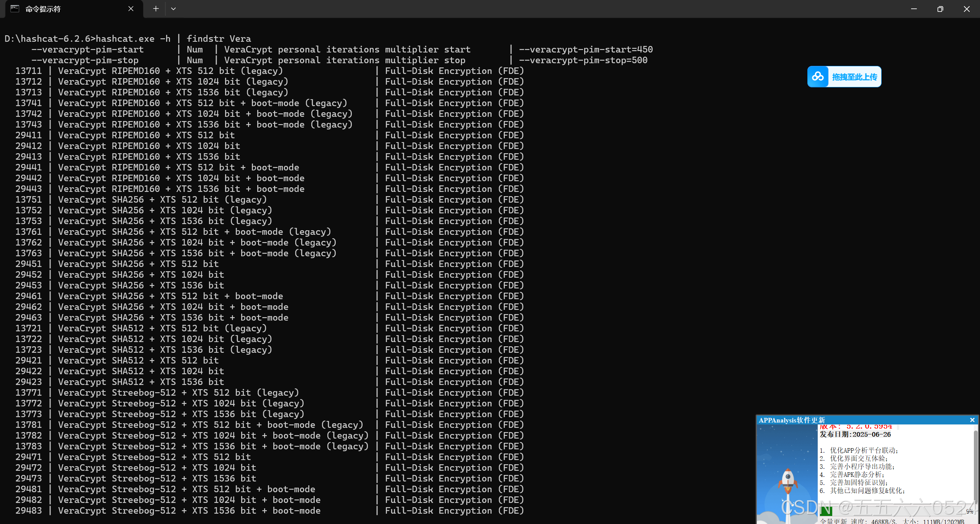The height and width of the screenshot is (524, 980).
Task: Click hash mode 29461 row
Action: click(x=269, y=296)
